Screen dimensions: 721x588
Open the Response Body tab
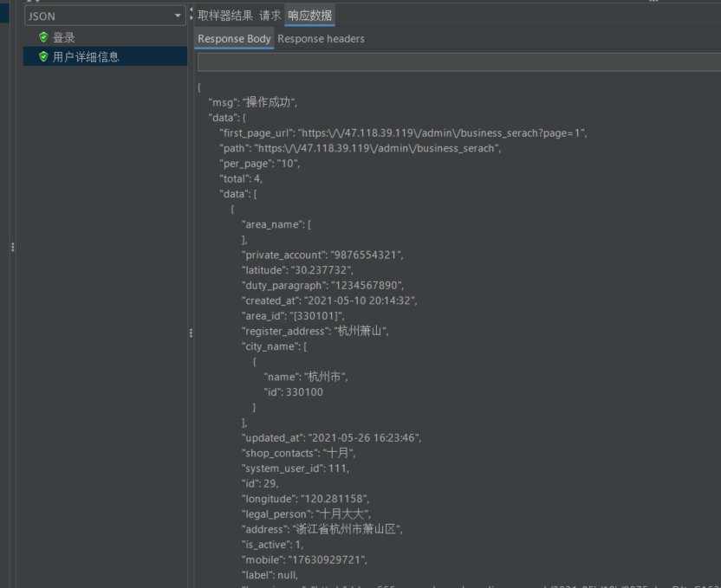pos(234,39)
